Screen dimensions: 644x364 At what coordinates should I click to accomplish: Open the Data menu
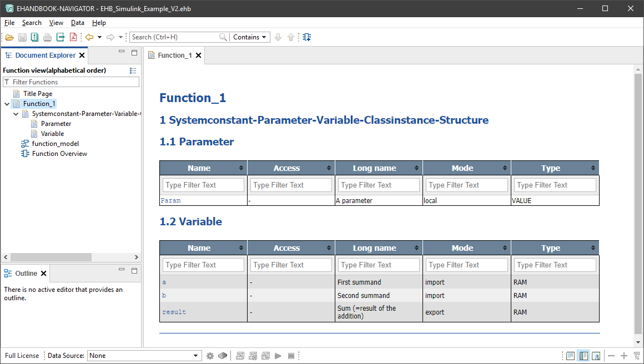pos(78,23)
